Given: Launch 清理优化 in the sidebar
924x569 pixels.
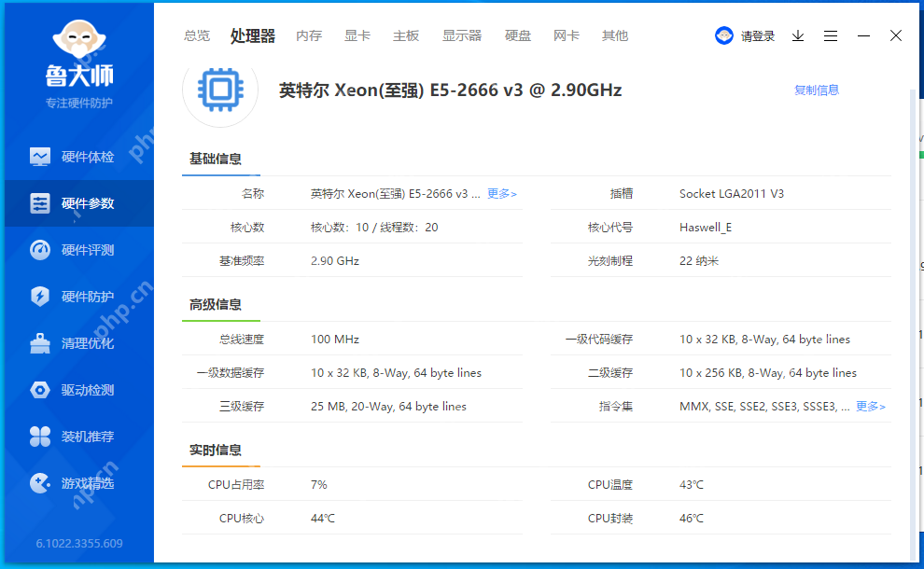Looking at the screenshot, I should pos(78,342).
